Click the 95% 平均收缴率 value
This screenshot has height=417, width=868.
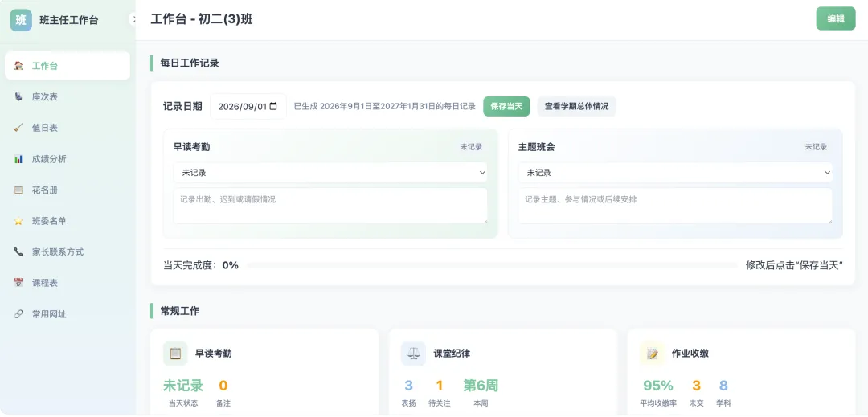tap(658, 386)
